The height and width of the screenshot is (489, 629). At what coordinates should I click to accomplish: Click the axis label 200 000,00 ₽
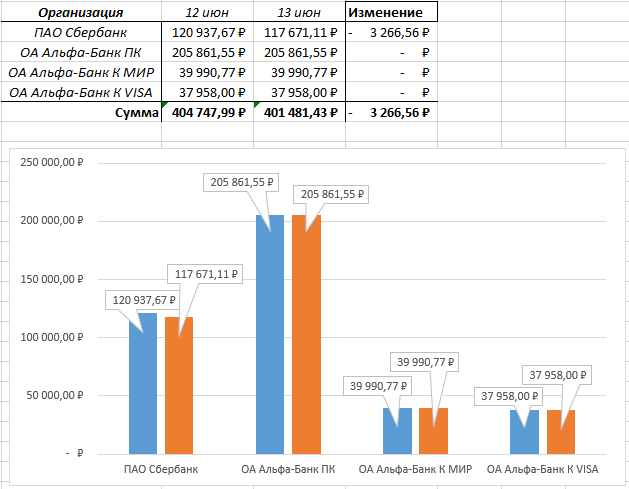coord(51,220)
